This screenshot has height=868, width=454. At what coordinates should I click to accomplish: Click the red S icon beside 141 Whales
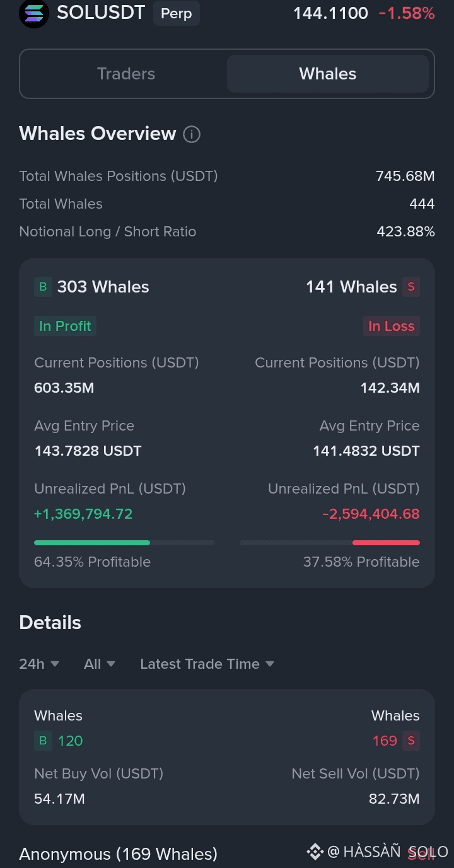411,287
